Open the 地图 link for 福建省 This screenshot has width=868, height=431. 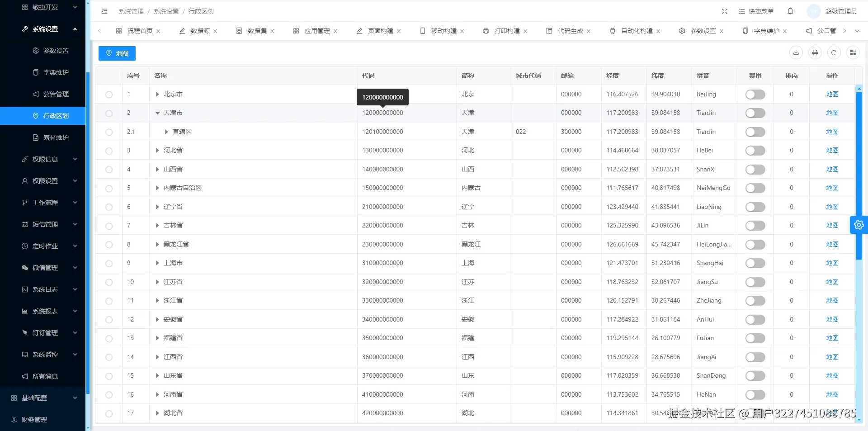coord(832,338)
